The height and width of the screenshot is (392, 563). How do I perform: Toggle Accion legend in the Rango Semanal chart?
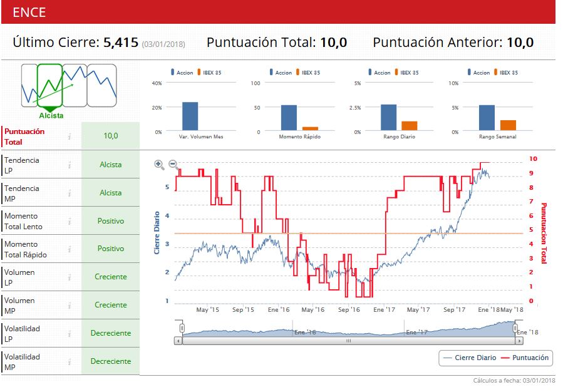[x=478, y=73]
